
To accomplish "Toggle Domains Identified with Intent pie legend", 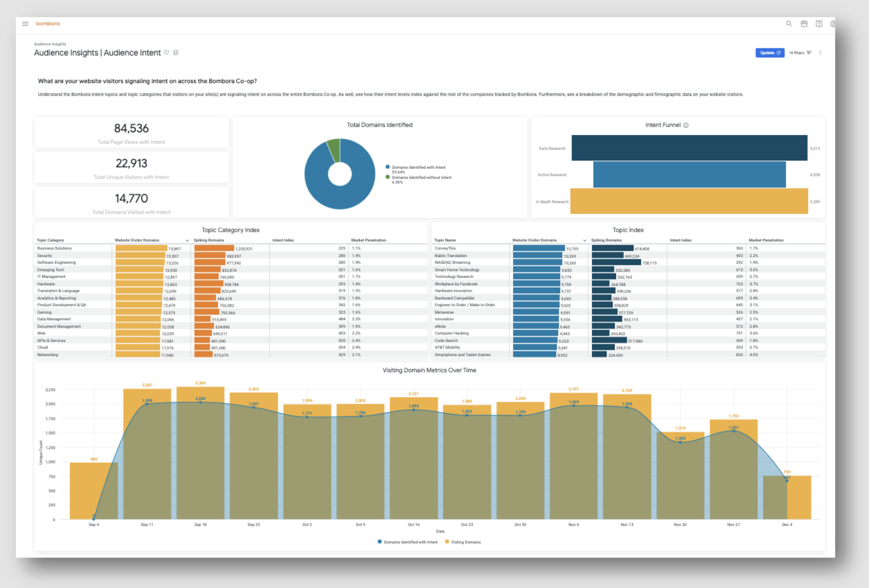I will click(x=418, y=167).
